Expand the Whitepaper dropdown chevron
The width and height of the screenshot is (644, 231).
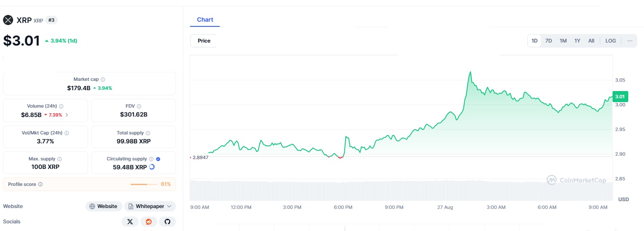(169, 206)
